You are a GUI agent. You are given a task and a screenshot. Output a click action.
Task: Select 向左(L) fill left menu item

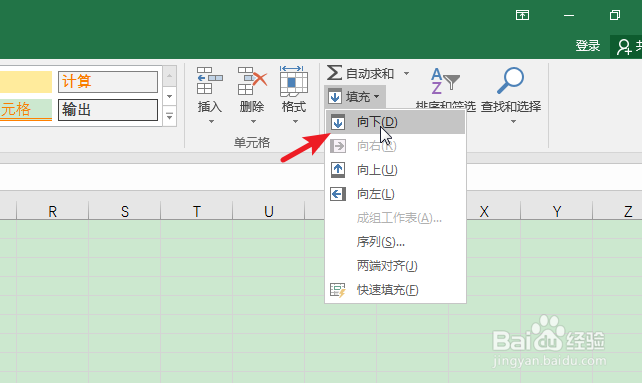pos(395,194)
